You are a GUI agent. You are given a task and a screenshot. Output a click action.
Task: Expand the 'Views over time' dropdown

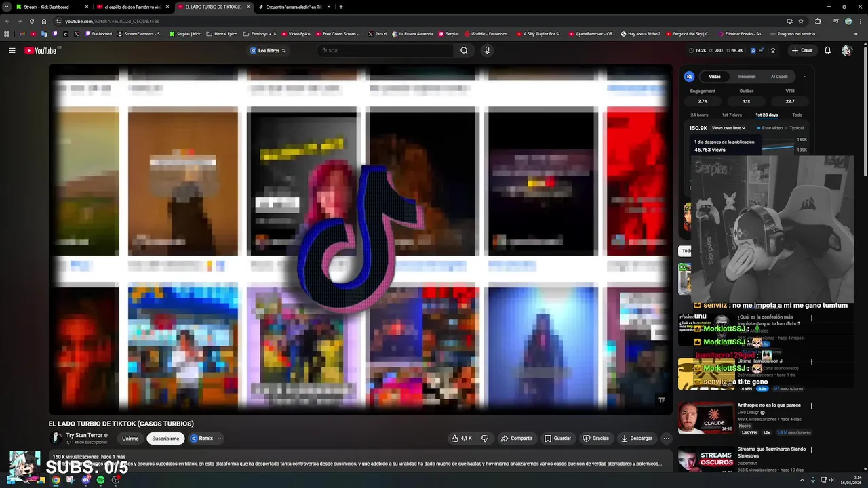coord(728,128)
